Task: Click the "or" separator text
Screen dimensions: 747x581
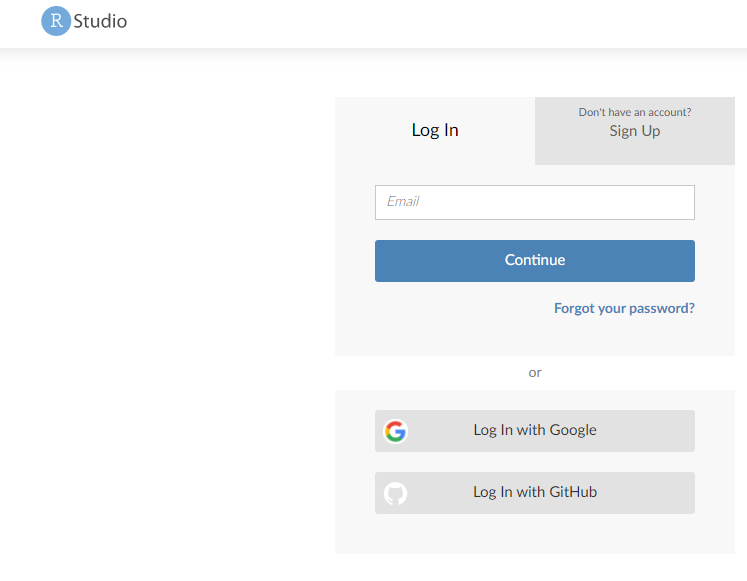Action: click(x=535, y=372)
